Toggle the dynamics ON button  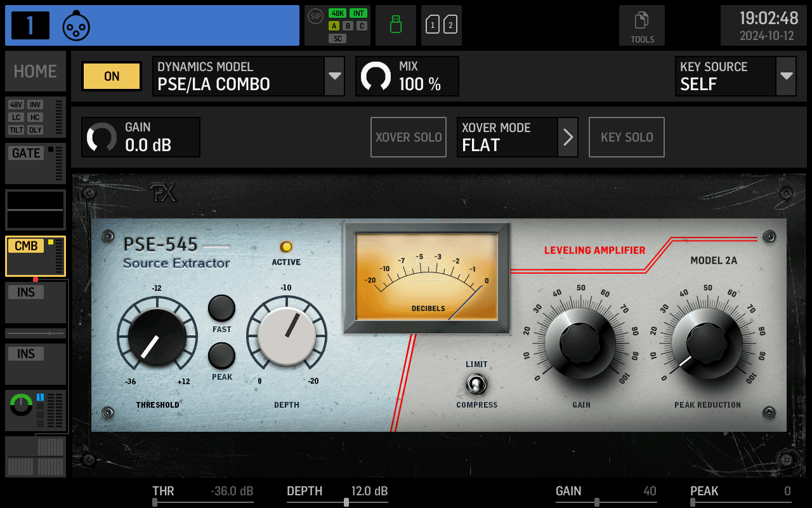coord(112,76)
